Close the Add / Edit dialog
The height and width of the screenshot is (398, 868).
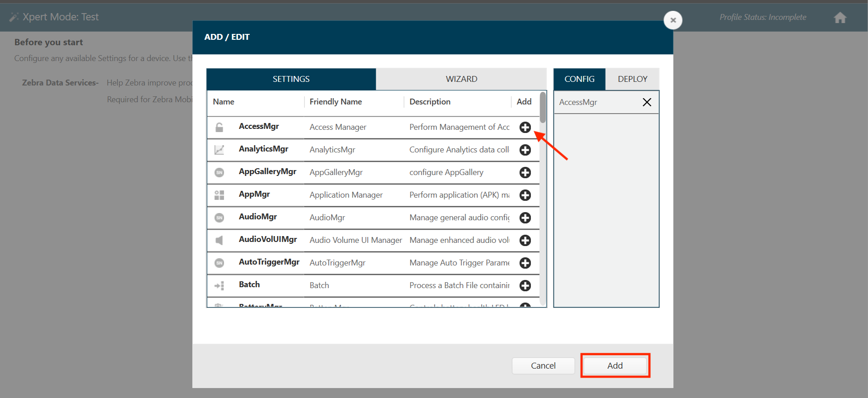point(672,20)
